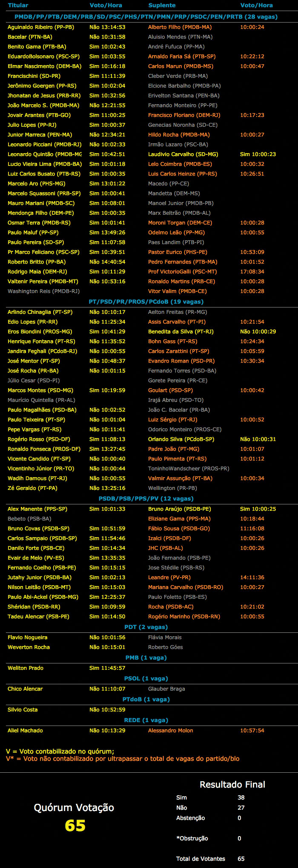298x868 pixels.
Task: Click the PSDB/PSB/PPS/PV (12 vagas) header
Action: tap(146, 499)
